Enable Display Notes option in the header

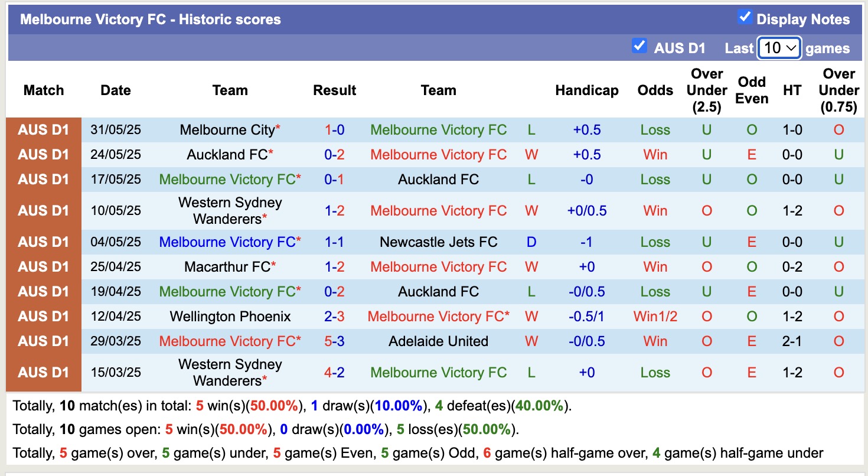(x=745, y=19)
